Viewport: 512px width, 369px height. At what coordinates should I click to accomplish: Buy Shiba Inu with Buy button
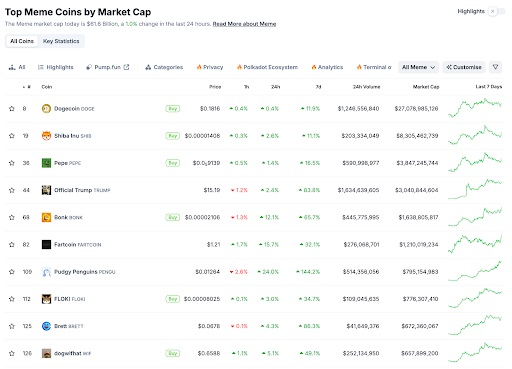click(x=173, y=136)
